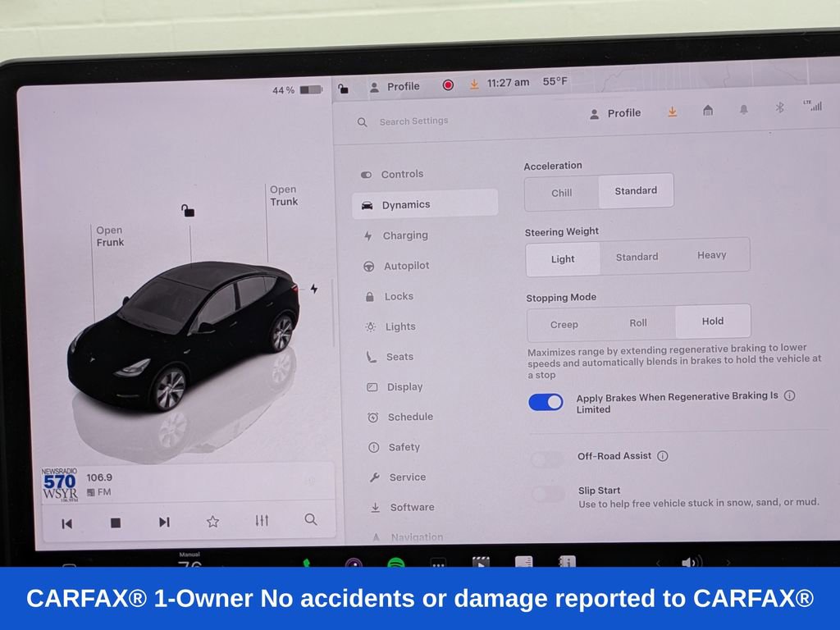
Task: Tap the 44 % battery indicator
Action: [296, 90]
